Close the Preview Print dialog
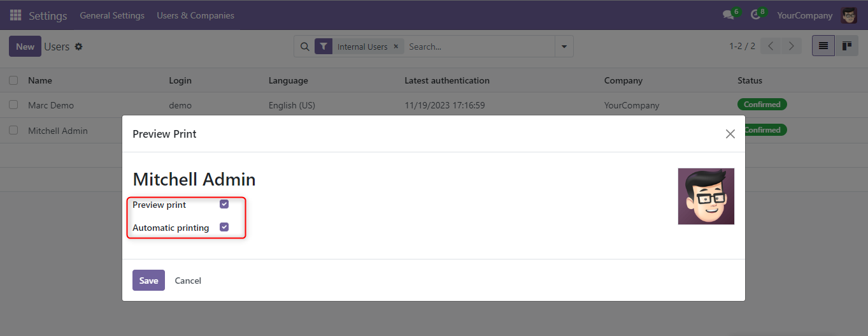The image size is (868, 336). [x=730, y=134]
